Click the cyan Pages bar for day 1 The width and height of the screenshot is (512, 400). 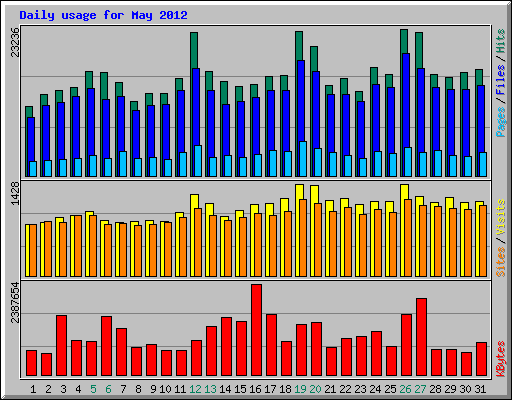click(x=33, y=169)
